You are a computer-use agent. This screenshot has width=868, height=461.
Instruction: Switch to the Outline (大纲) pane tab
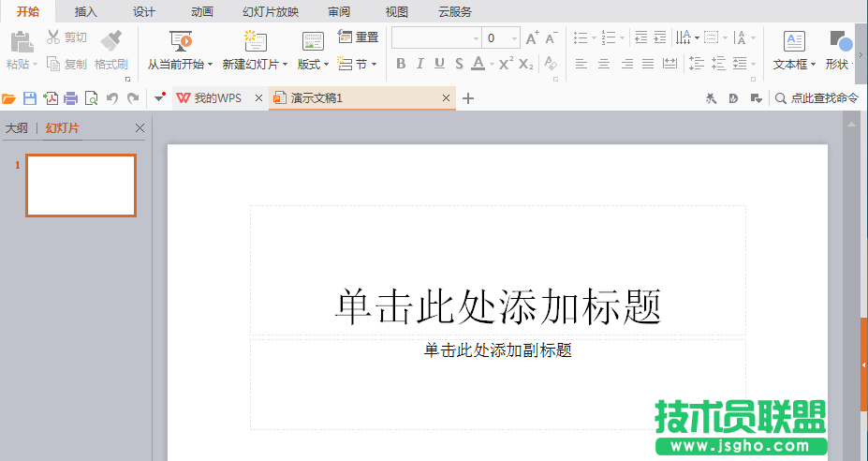(x=17, y=128)
